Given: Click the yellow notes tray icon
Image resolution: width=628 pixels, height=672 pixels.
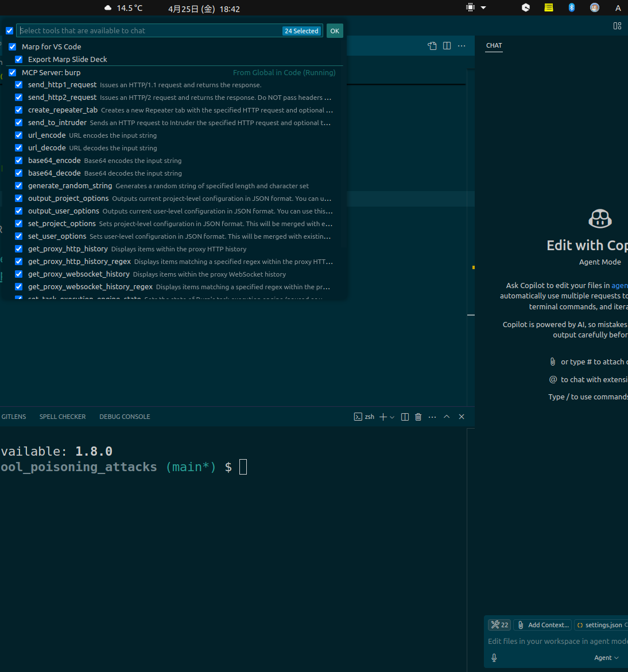Looking at the screenshot, I should pos(549,7).
